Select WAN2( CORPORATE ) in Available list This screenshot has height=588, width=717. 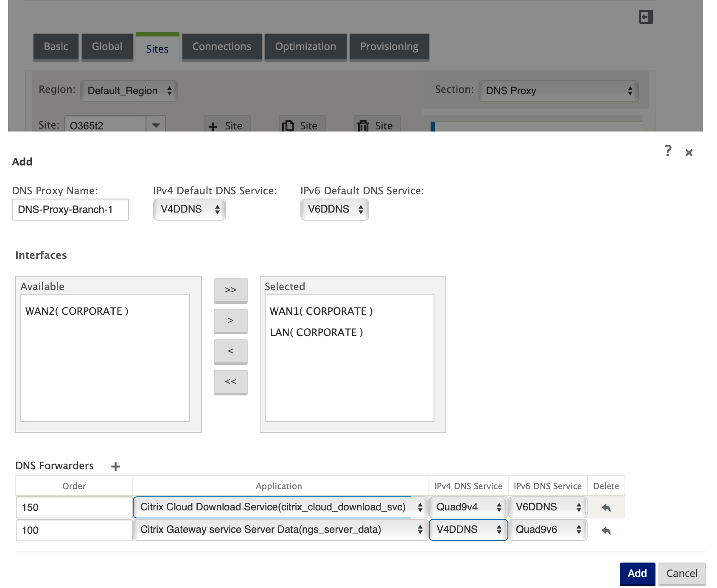pyautogui.click(x=77, y=311)
